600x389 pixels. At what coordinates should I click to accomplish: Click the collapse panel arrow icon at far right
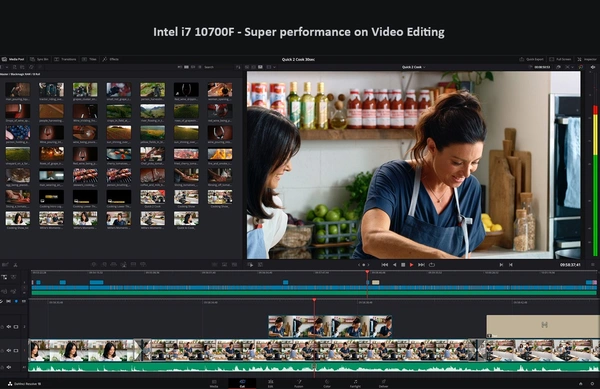coord(593,67)
